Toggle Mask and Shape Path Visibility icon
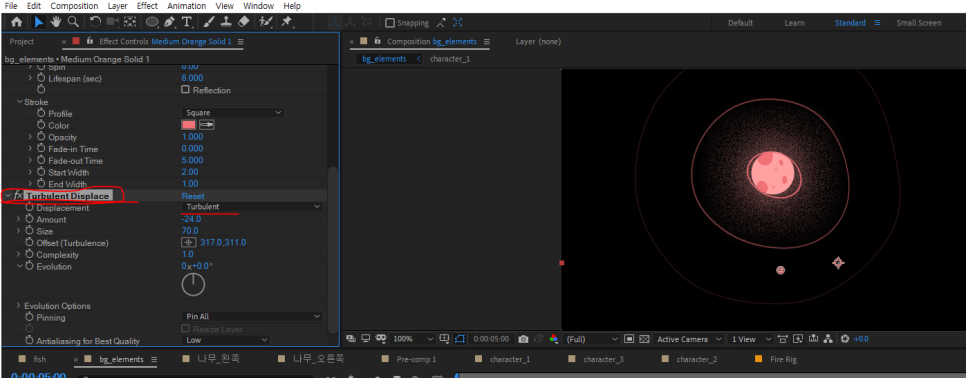 (460, 339)
